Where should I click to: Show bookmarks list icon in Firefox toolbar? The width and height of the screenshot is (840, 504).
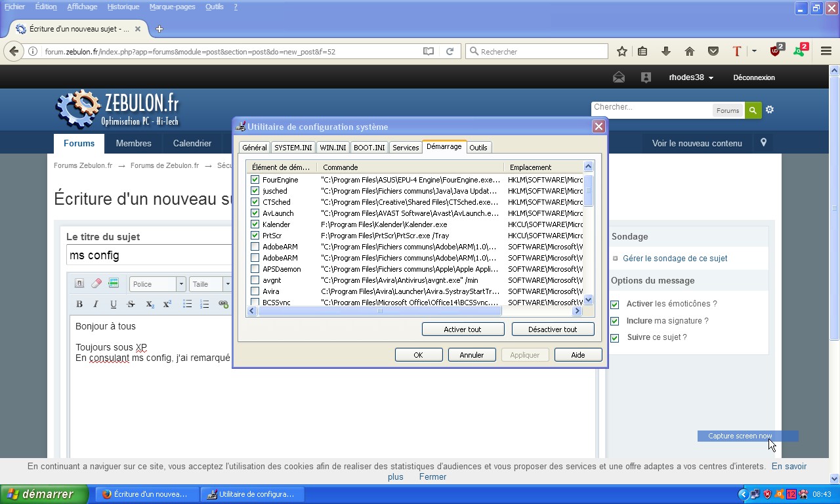642,51
